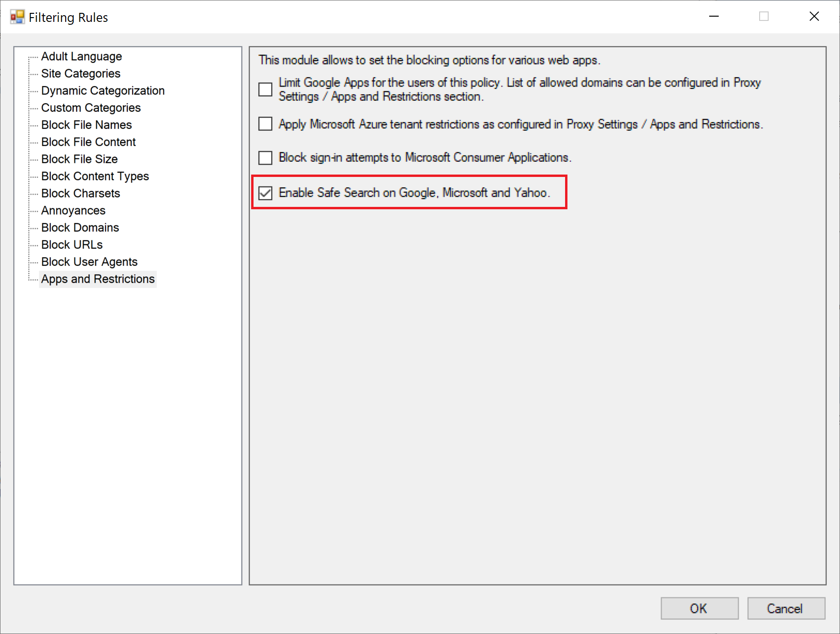Enable Limit Google Apps checkbox
The image size is (840, 634).
point(265,89)
